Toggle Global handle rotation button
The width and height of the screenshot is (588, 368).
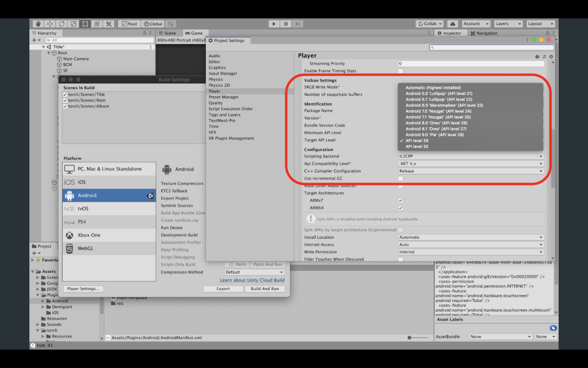153,24
